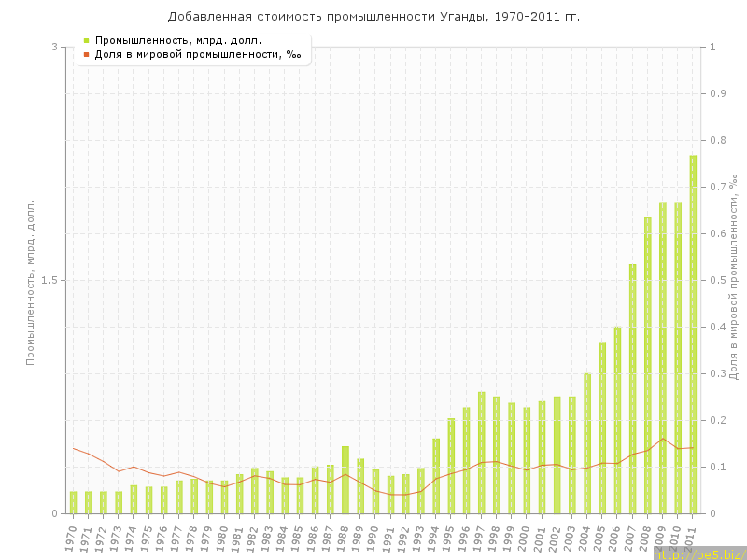Screen dimensions: 747x560
Task: Toggle the 'Промышленность, млрд. долл.' legend entry
Action: point(177,40)
